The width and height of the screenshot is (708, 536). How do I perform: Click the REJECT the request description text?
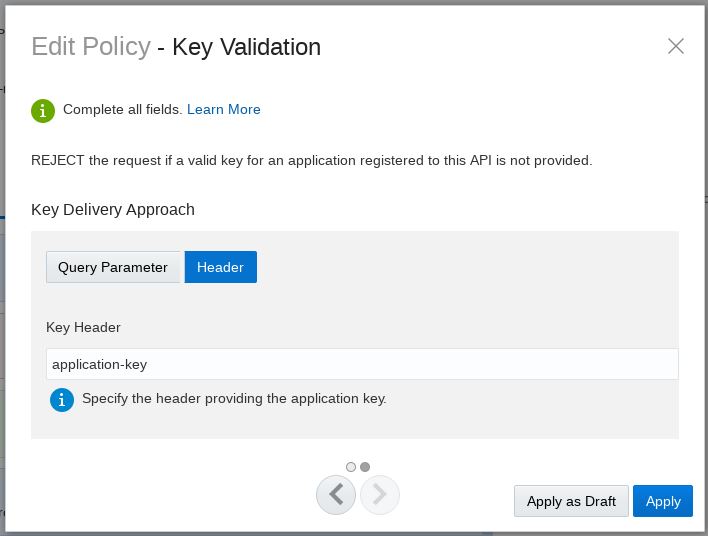pos(312,160)
